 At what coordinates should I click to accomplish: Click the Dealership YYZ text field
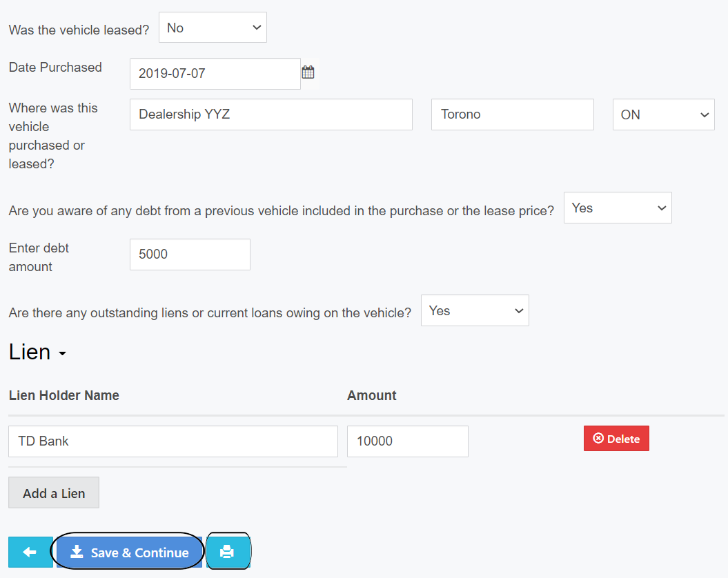coord(270,114)
